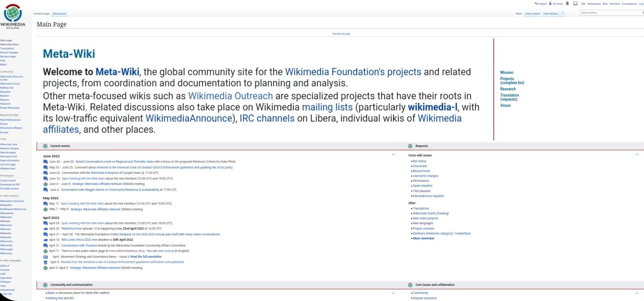Open the Download as PDF sidebar link
Image resolution: width=644 pixels, height=301 pixels.
[10, 184]
